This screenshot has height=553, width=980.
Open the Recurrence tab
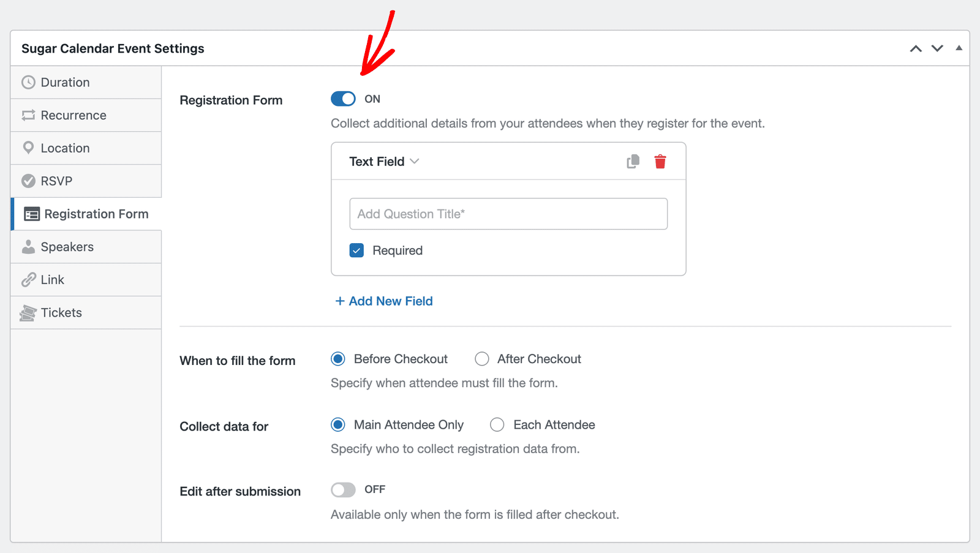[86, 115]
